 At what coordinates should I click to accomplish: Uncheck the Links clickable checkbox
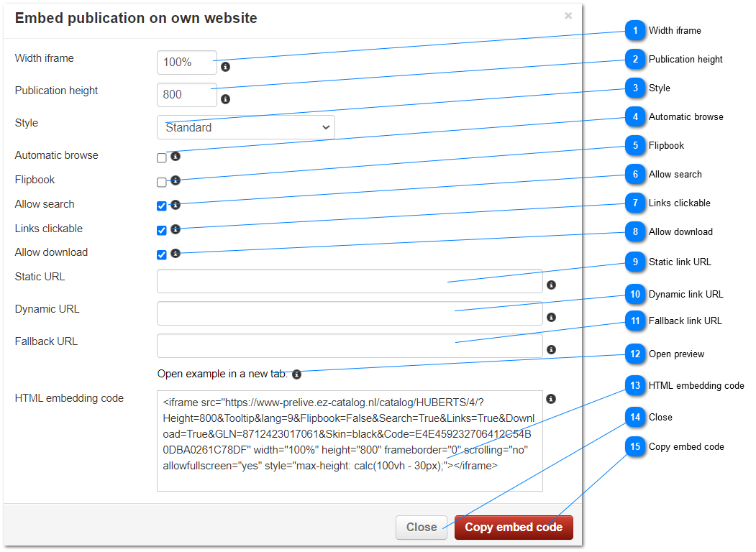162,230
